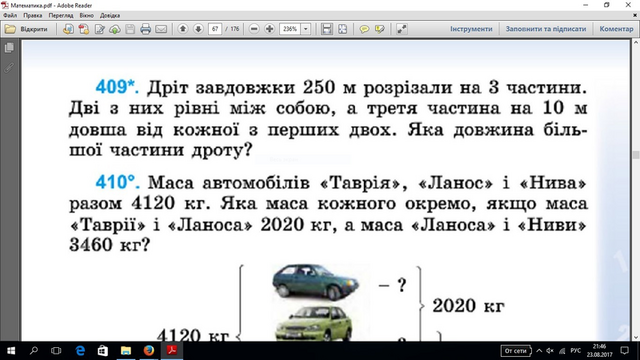Show page thumbnails in left sidebar
The image size is (640, 360).
[9, 48]
